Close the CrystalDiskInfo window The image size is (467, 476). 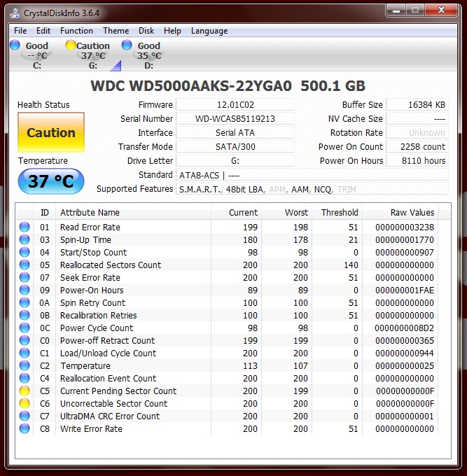(x=441, y=10)
